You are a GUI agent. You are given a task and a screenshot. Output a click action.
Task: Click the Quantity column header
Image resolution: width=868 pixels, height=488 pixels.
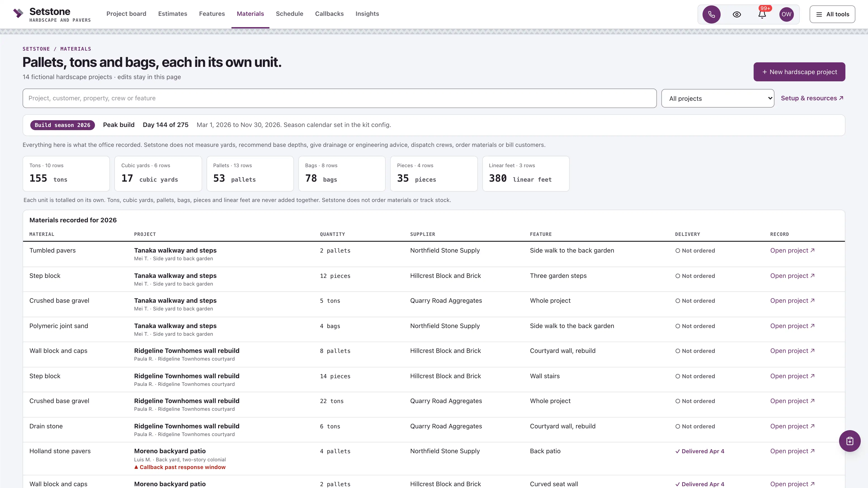click(332, 234)
